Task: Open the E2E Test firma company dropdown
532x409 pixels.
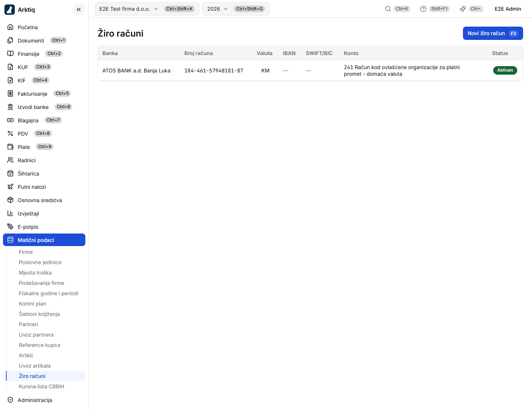Action: (x=147, y=9)
